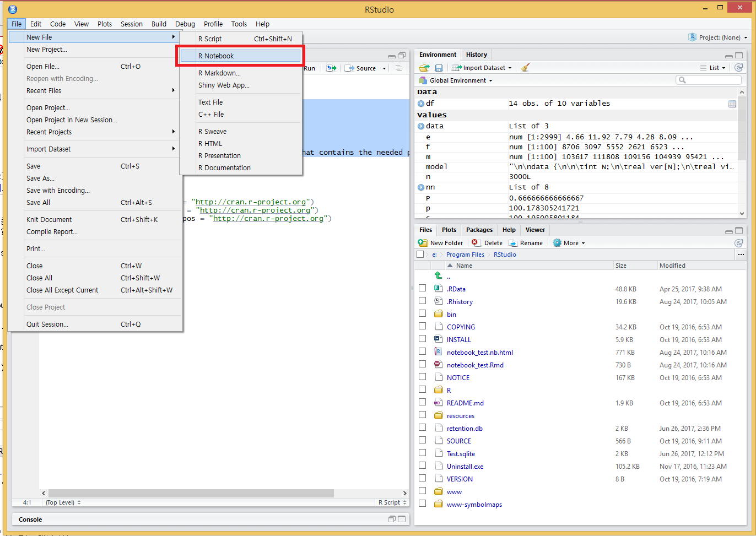Open the List view dropdown
This screenshot has height=536, width=756.
tap(713, 68)
